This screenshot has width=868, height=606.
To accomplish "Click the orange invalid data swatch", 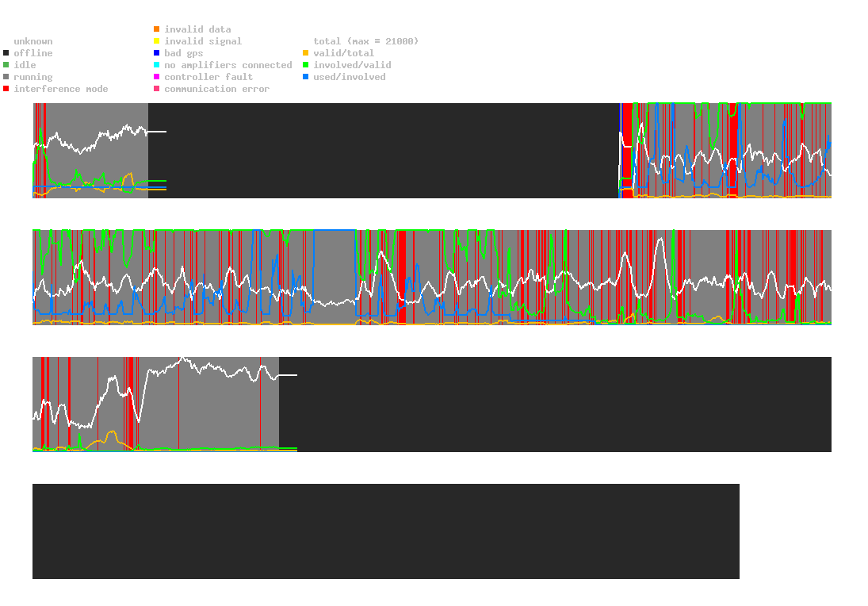I will click(157, 29).
